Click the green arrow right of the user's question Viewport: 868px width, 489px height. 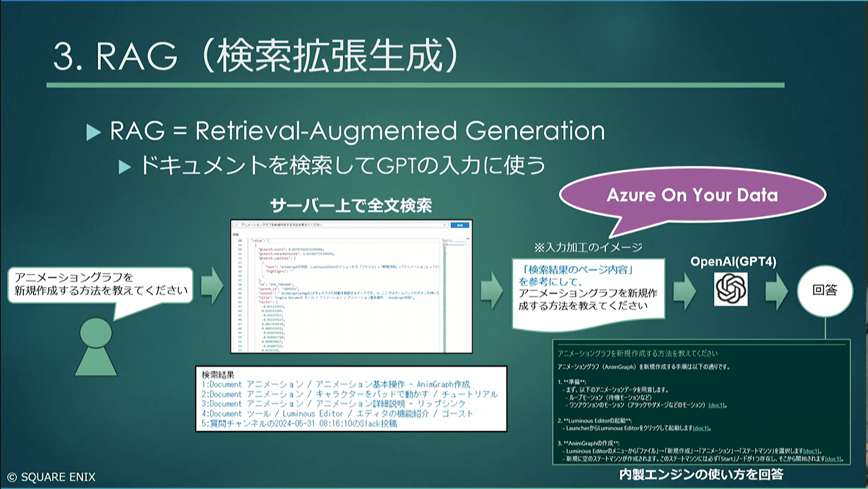click(212, 286)
